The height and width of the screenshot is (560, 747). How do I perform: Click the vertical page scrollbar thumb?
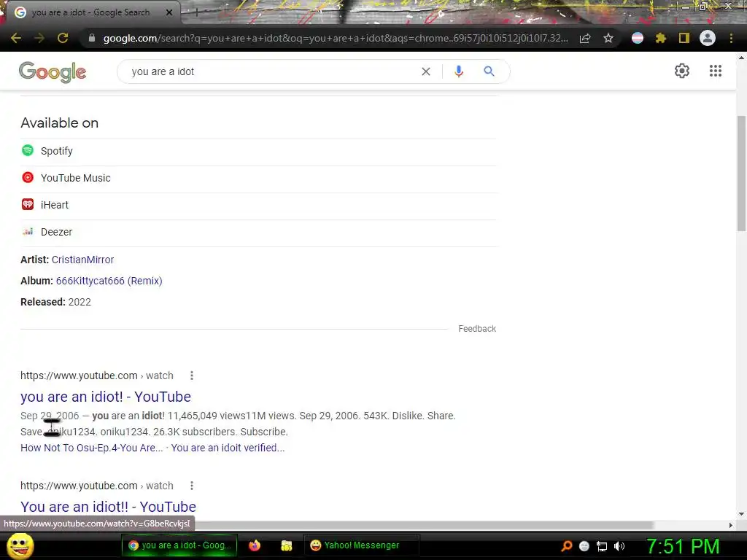point(741,173)
